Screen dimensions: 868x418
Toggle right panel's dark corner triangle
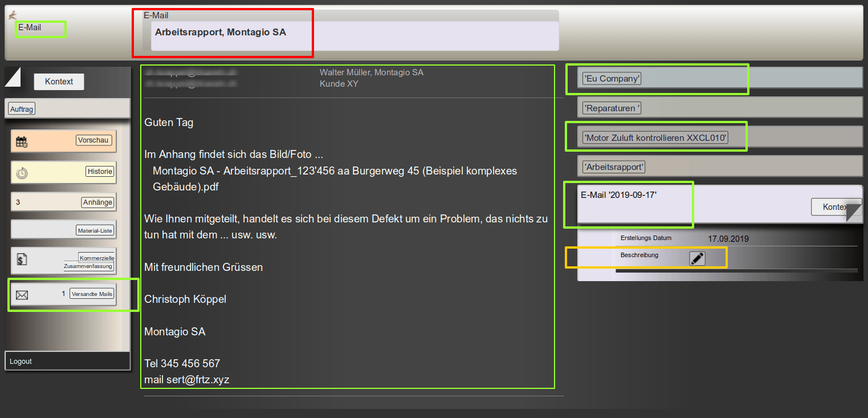pos(853,212)
